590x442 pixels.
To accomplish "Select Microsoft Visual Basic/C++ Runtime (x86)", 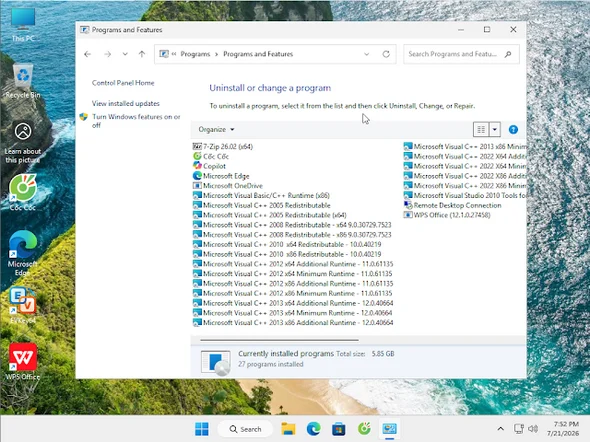I will [x=261, y=195].
